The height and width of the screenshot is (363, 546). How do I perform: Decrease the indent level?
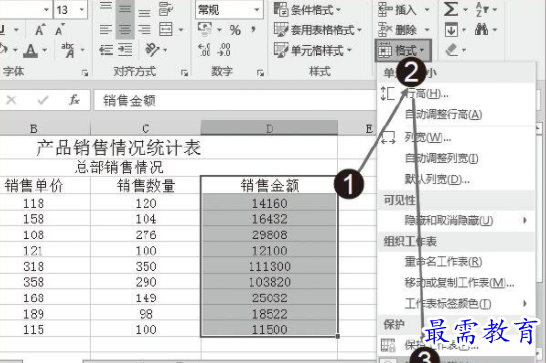tap(106, 50)
